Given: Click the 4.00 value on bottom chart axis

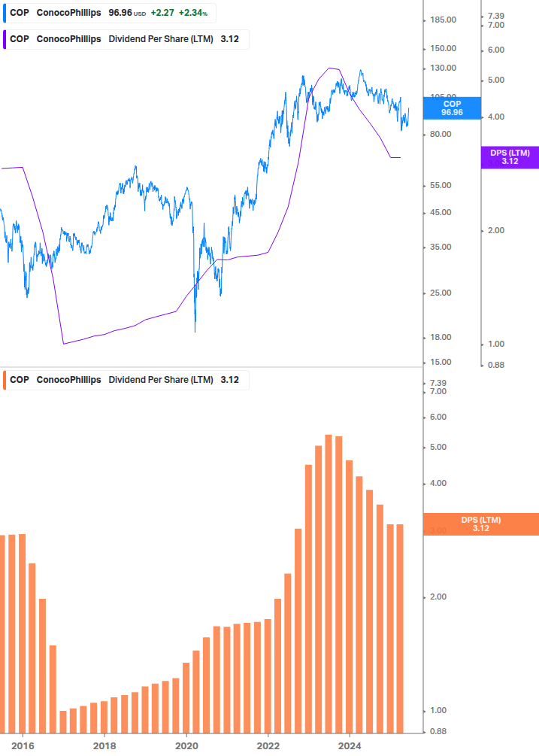Looking at the screenshot, I should (x=438, y=483).
